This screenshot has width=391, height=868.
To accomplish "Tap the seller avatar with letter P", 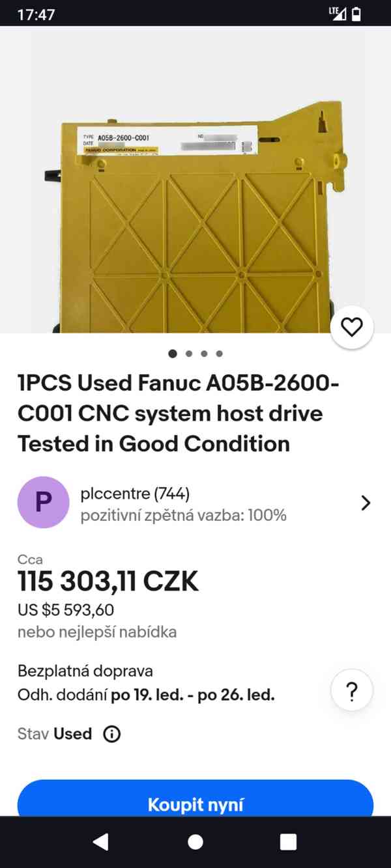I will pyautogui.click(x=43, y=502).
